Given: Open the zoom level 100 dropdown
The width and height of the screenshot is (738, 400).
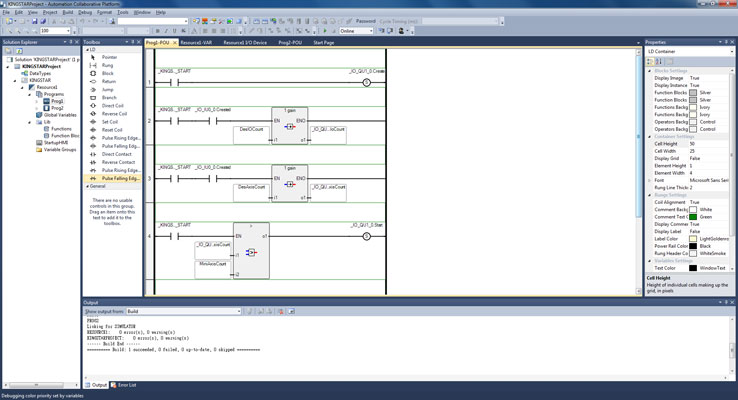Looking at the screenshot, I should pyautogui.click(x=69, y=31).
